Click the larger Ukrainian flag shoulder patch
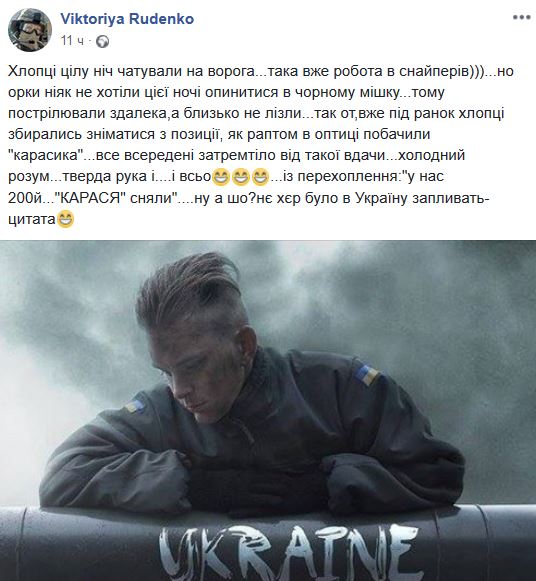This screenshot has height=581, width=536. (366, 375)
